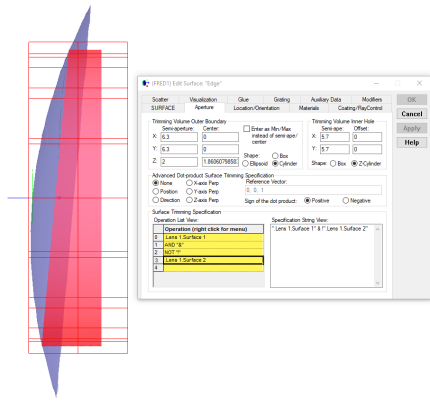Open the Coating/RayControl tab

pos(360,108)
